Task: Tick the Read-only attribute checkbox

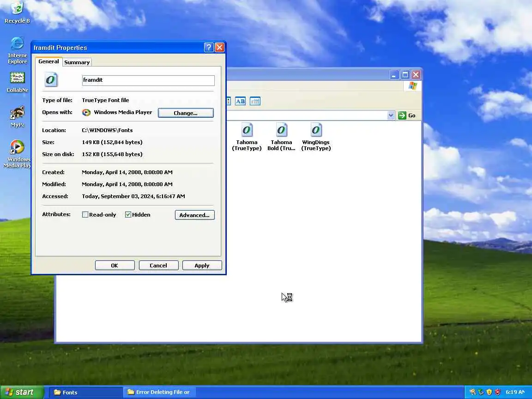Action: 85,215
